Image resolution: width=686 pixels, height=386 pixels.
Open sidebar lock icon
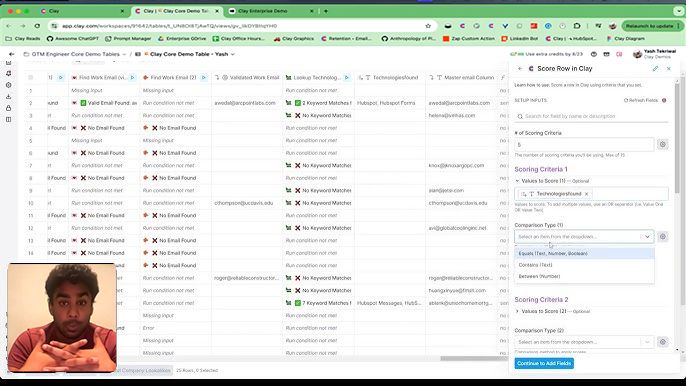pos(8,108)
